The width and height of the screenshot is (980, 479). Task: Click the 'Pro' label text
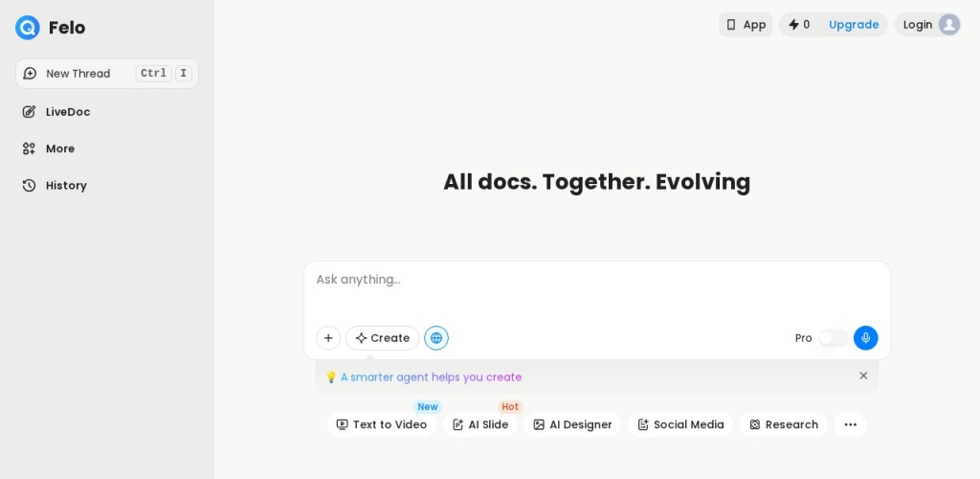(x=803, y=338)
